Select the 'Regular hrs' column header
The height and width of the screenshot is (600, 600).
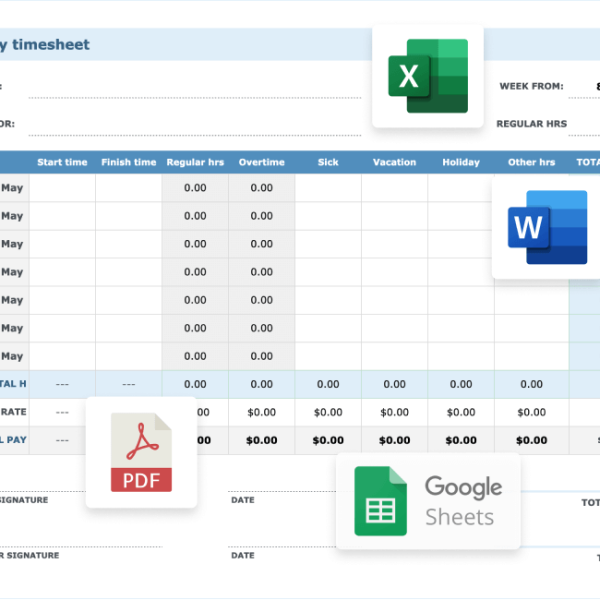(195, 162)
